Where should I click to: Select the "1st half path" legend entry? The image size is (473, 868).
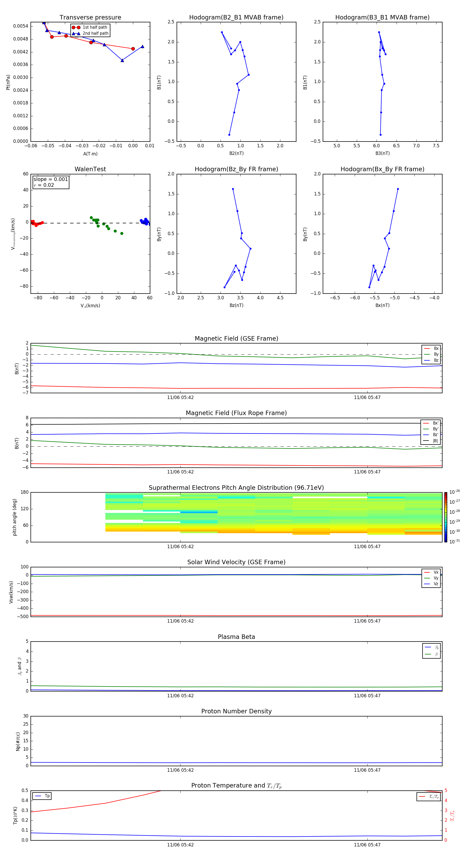[x=90, y=27]
